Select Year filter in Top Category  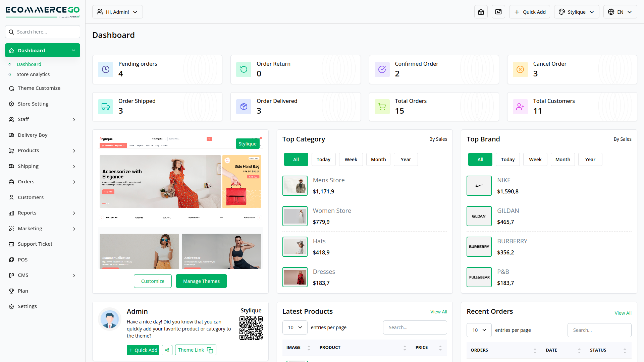tap(406, 159)
